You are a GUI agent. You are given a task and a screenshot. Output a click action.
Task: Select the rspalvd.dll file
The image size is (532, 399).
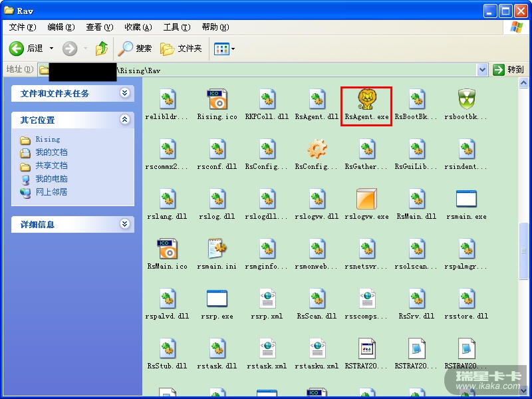coord(168,305)
